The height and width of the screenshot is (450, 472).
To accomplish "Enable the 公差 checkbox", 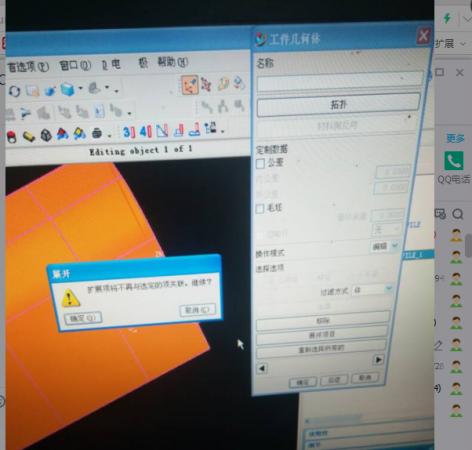I will point(260,164).
